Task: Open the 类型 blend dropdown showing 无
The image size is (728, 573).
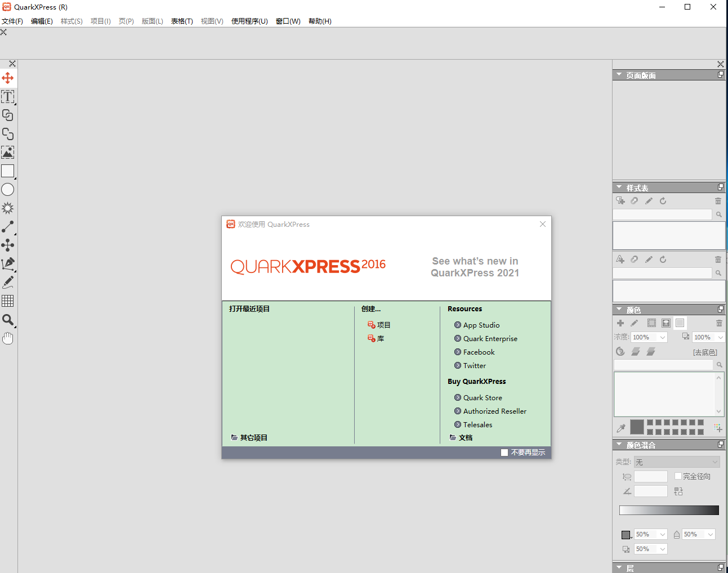Action: [676, 462]
